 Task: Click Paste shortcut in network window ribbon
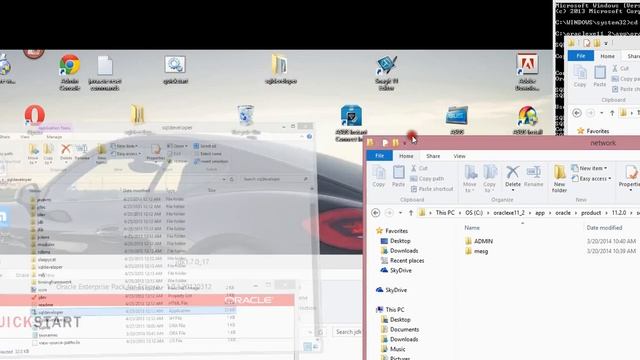coord(432,189)
